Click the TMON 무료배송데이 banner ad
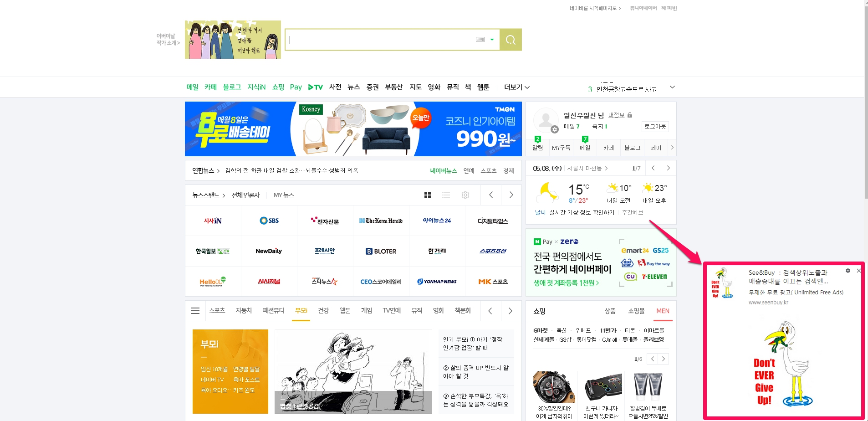Image resolution: width=868 pixels, height=421 pixels. [353, 129]
